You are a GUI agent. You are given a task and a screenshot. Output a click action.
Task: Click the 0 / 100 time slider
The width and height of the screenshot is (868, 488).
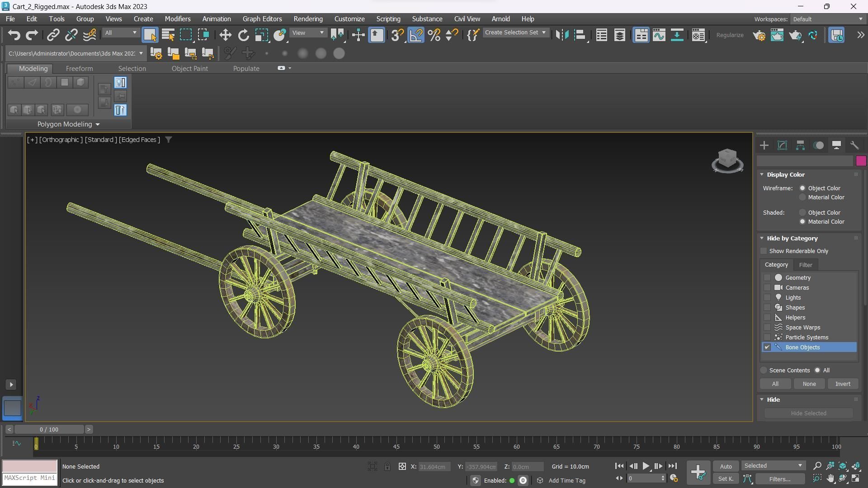pos(49,430)
